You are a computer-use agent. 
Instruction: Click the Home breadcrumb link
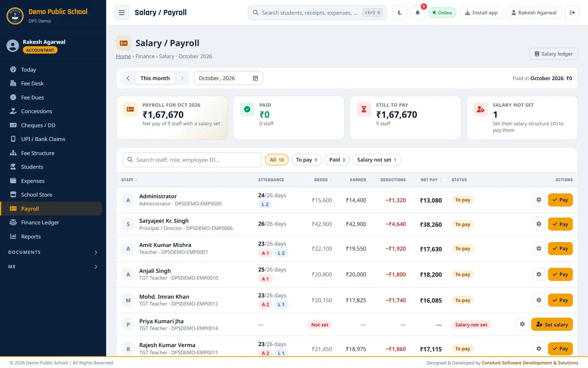pyautogui.click(x=123, y=56)
